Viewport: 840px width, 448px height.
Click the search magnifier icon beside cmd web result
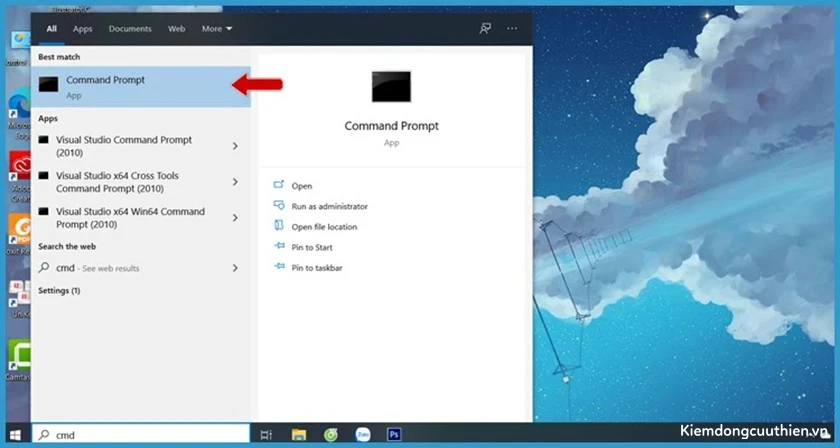pyautogui.click(x=44, y=268)
